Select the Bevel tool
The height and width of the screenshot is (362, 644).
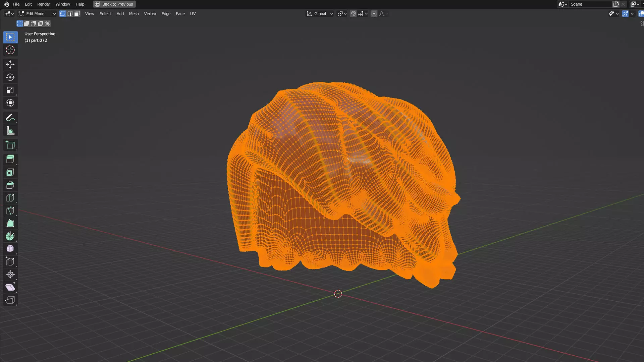tap(10, 185)
